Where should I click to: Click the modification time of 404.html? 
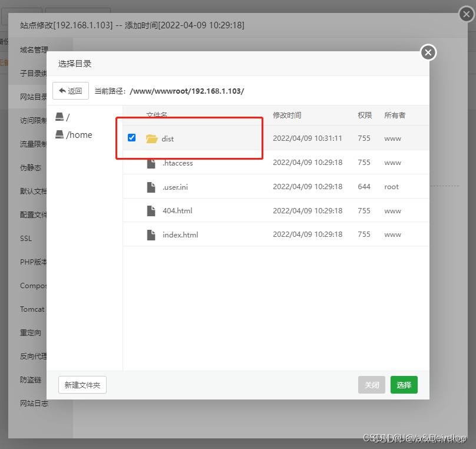pyautogui.click(x=308, y=210)
